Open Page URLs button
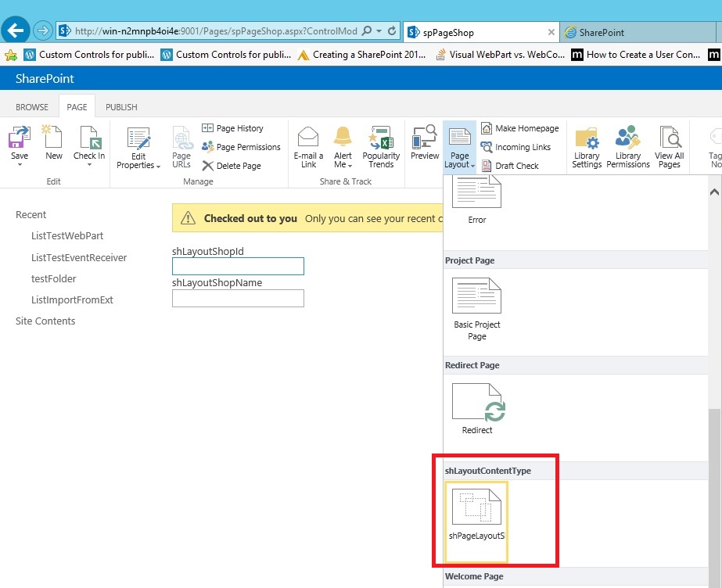 181,147
